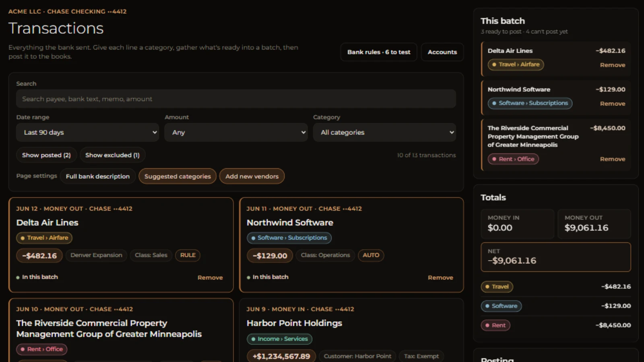Open the Amount filter dropdown

click(236, 132)
